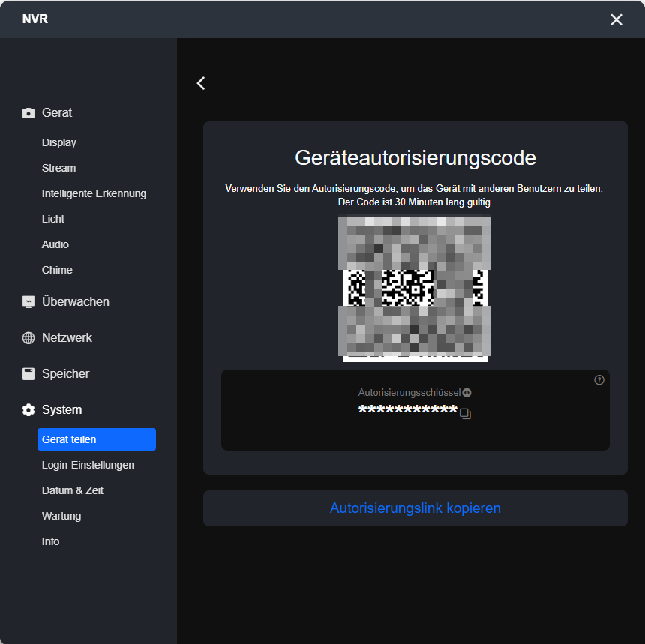645x644 pixels.
Task: Open Intelligente Erkennung settings
Action: pos(94,193)
